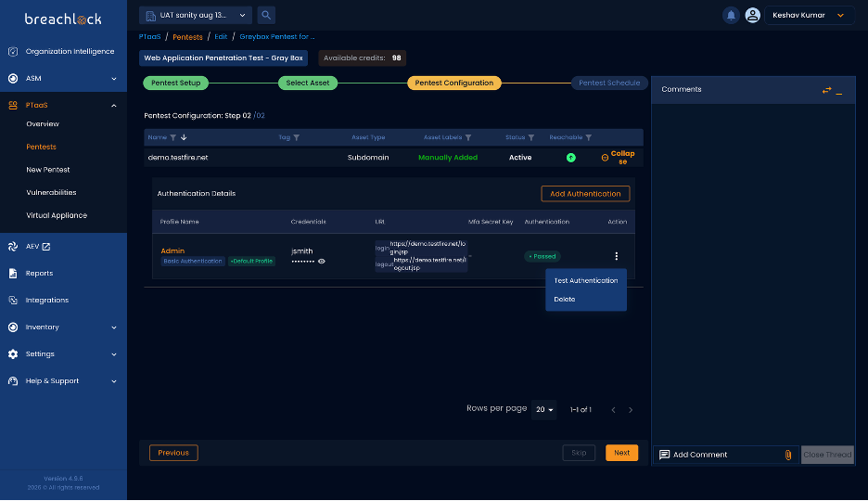The image size is (868, 501).
Task: Open the Overview menu item
Action: 42,124
